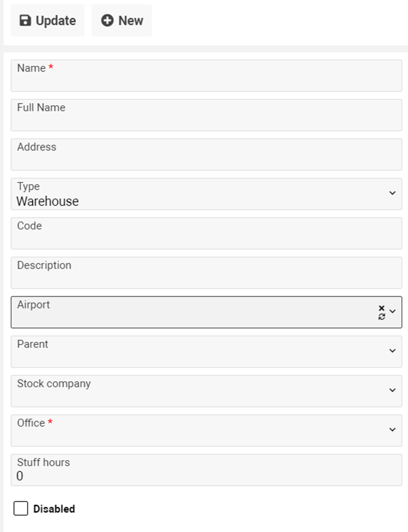Viewport: 408px width, 532px height.
Task: Click the Warehouse value in Type field
Action: click(x=48, y=202)
